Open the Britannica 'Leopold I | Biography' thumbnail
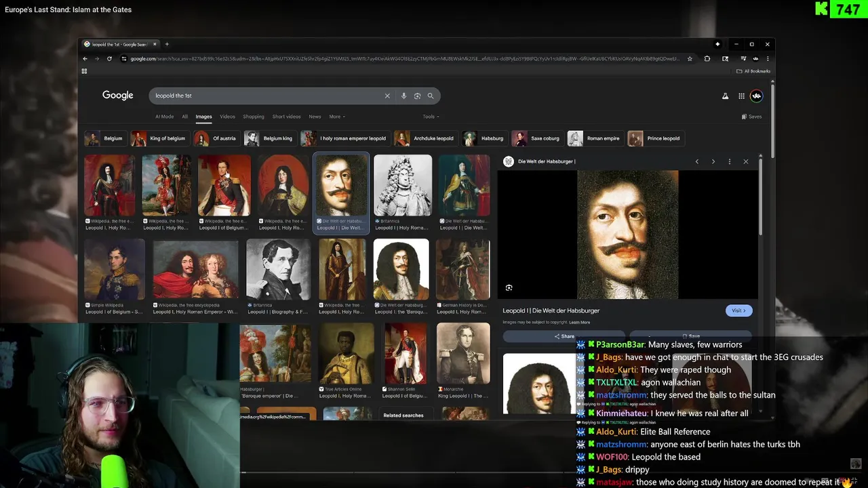This screenshot has width=868, height=488. (278, 269)
